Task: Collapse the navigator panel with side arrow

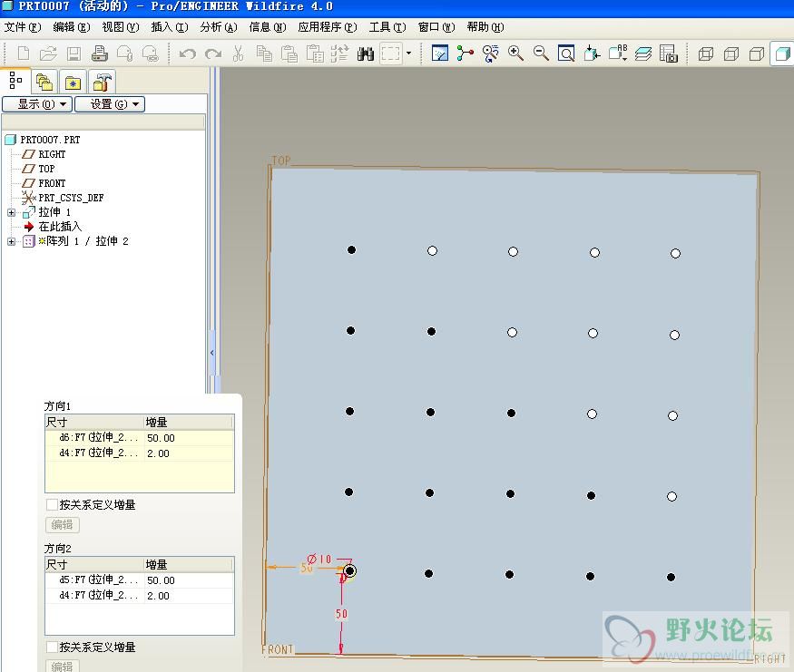Action: pos(212,353)
